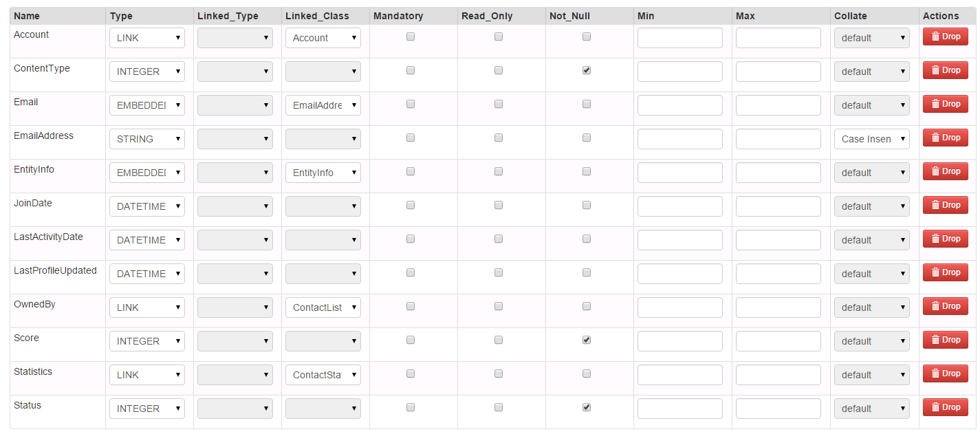Click Min field for Status
The width and height of the screenshot is (980, 434).
click(x=680, y=409)
